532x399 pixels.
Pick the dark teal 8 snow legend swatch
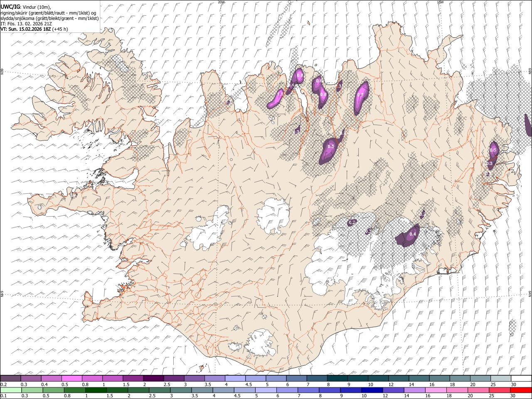pyautogui.click(x=337, y=379)
